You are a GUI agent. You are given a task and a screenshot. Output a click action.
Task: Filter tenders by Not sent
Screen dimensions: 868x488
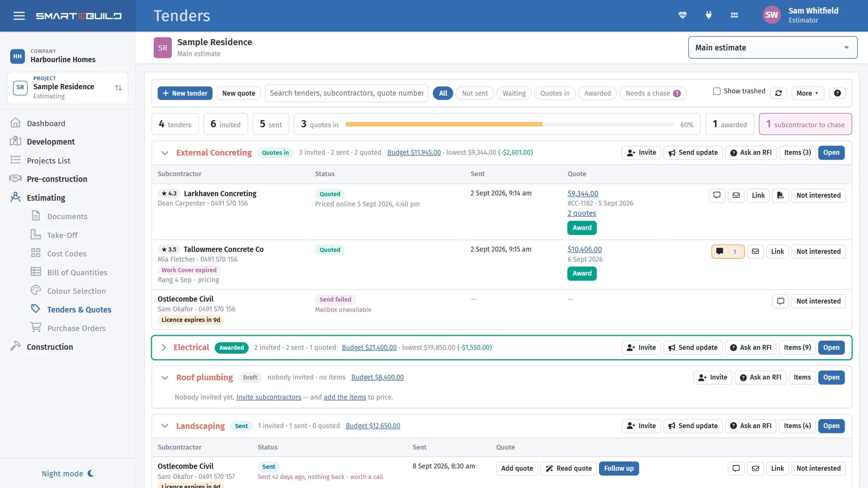475,93
